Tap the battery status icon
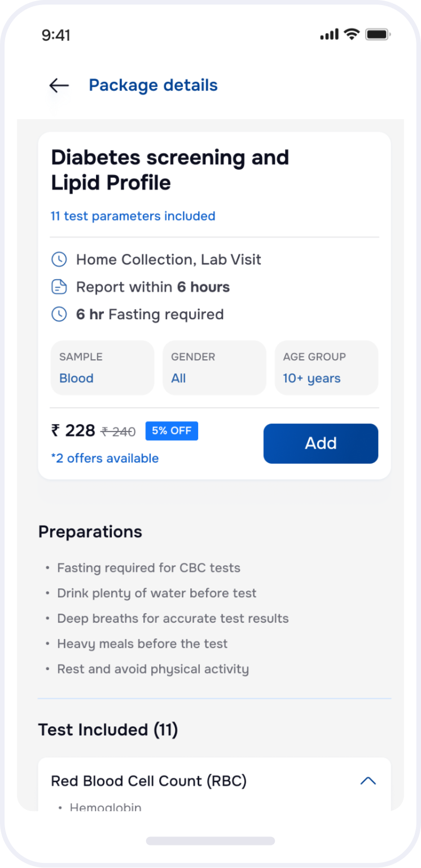Screen dimensions: 421x868 coord(378,35)
